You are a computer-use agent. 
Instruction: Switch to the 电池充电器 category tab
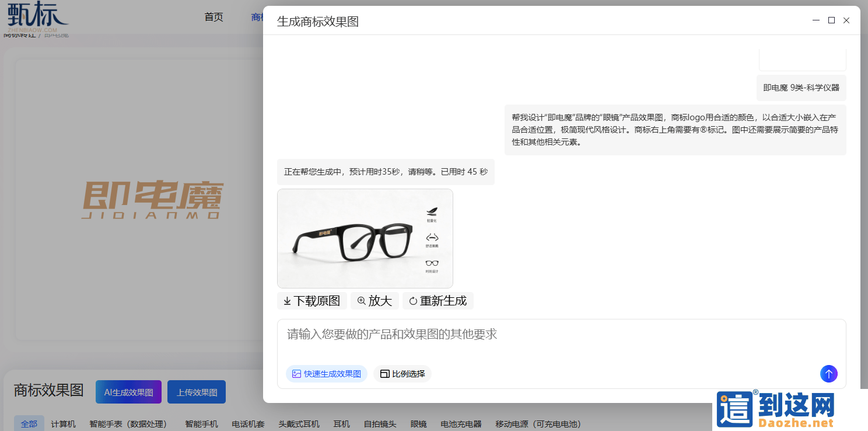pos(461,424)
